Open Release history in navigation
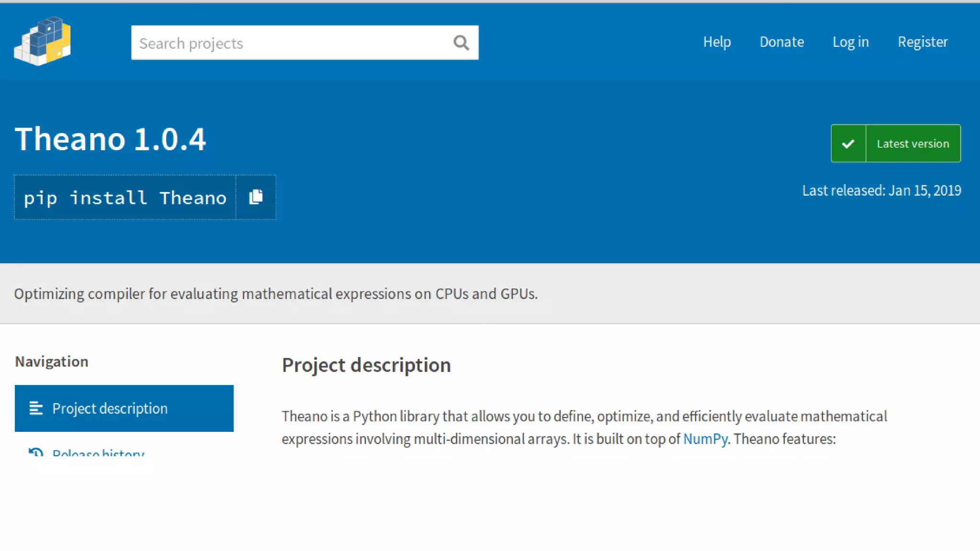The width and height of the screenshot is (980, 551). 98,452
